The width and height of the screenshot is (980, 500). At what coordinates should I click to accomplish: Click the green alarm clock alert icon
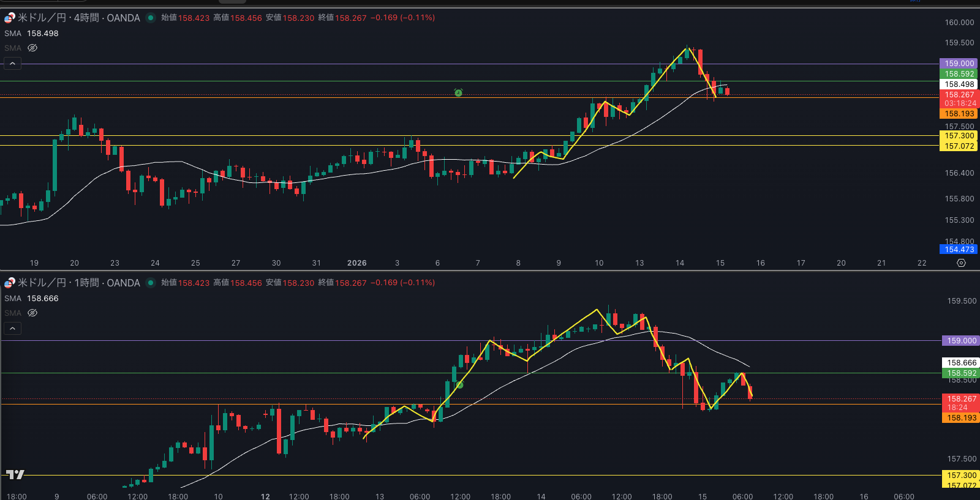coord(458,92)
